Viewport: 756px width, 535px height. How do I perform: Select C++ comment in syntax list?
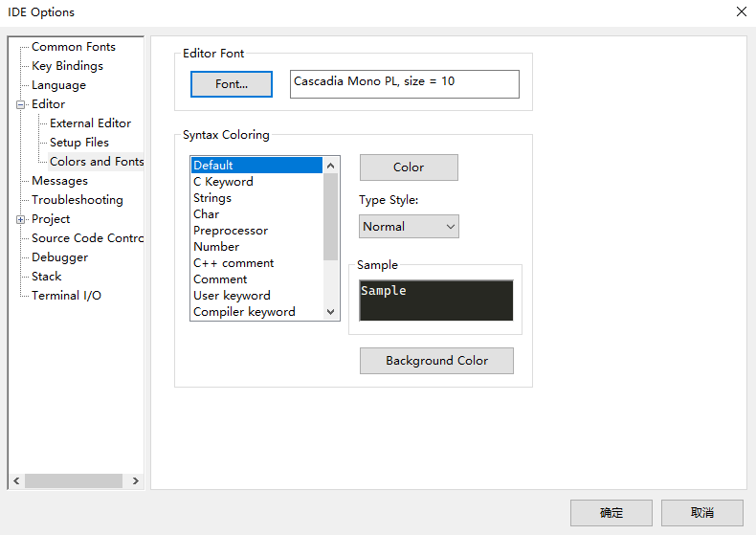tap(257, 263)
